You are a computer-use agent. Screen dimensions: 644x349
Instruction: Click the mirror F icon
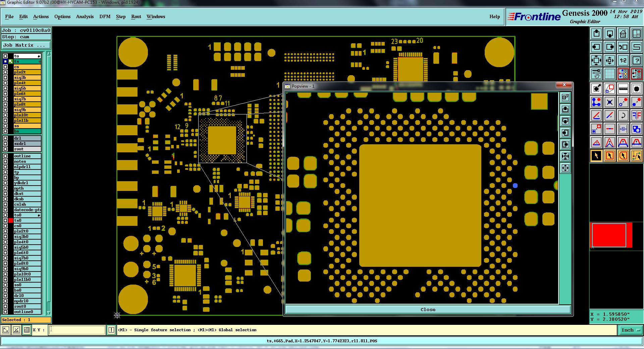point(637,115)
